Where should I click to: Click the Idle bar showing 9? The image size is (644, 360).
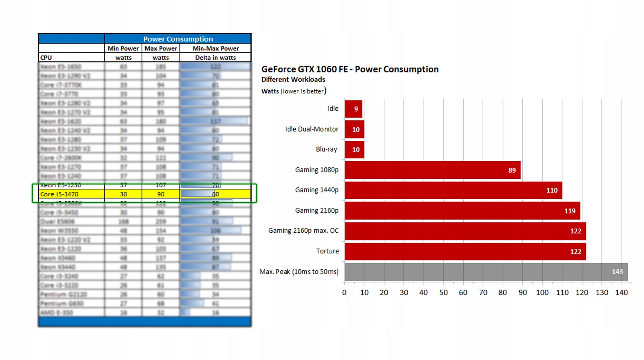354,109
